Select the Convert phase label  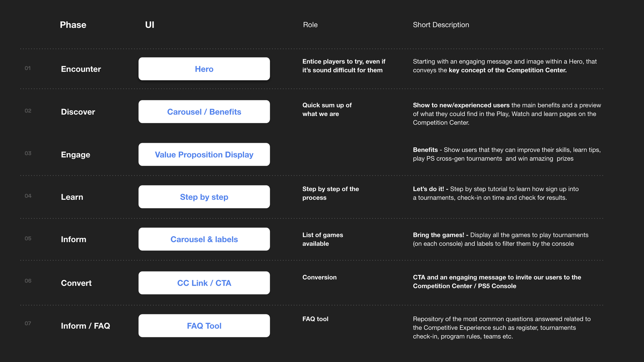(76, 283)
